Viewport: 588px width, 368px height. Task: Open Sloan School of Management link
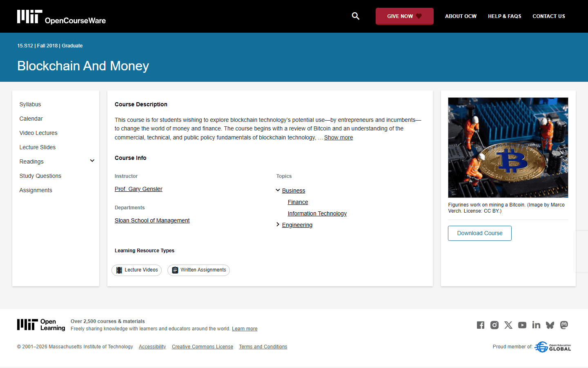point(152,220)
